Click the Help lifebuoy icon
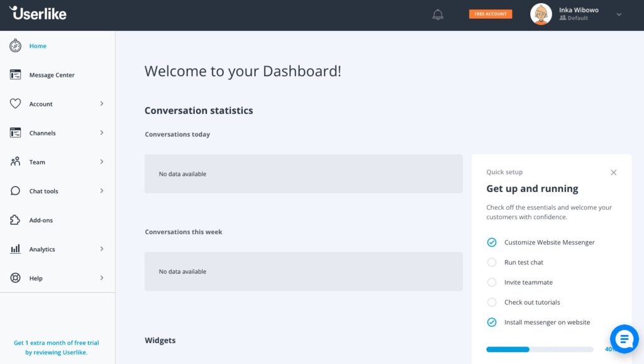 (x=16, y=278)
